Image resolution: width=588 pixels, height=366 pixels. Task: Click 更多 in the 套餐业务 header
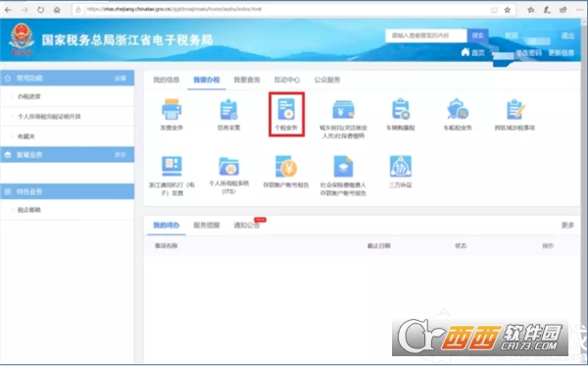(121, 155)
